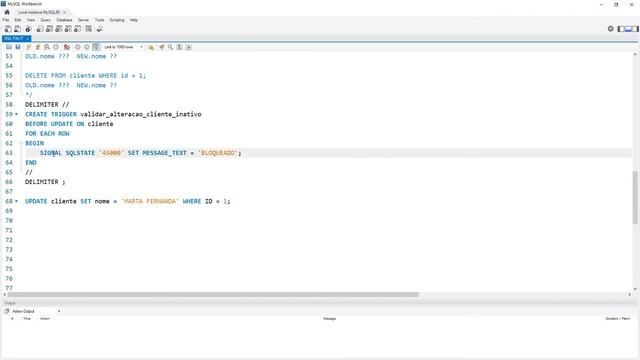The width and height of the screenshot is (640, 360).
Task: Toggle word wrapping icon
Action: tap(189, 47)
